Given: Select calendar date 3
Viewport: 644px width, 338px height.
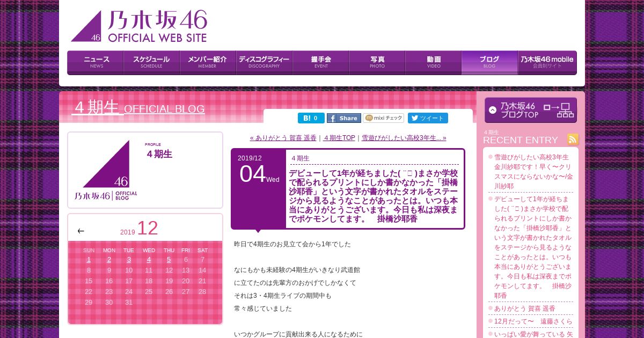Looking at the screenshot, I should pos(129,260).
